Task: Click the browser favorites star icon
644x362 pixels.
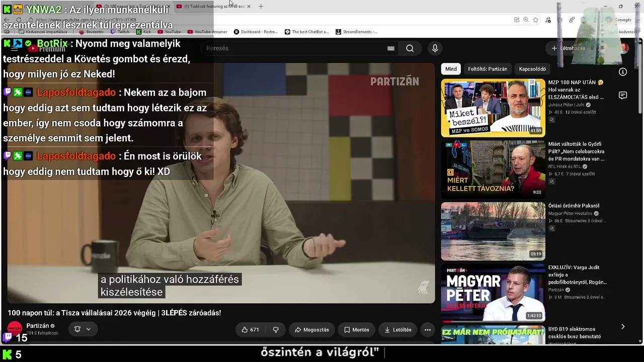Action: point(536,20)
